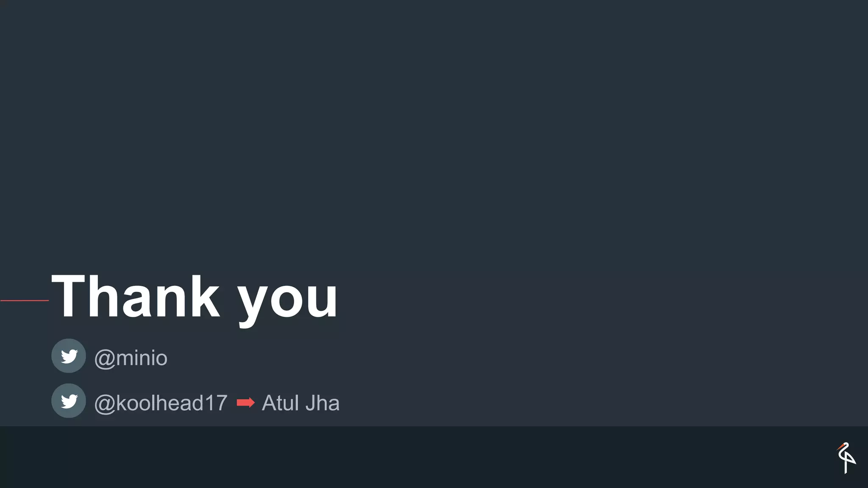
Task: Click the dark footer bar left of the logo
Action: [x=415, y=457]
